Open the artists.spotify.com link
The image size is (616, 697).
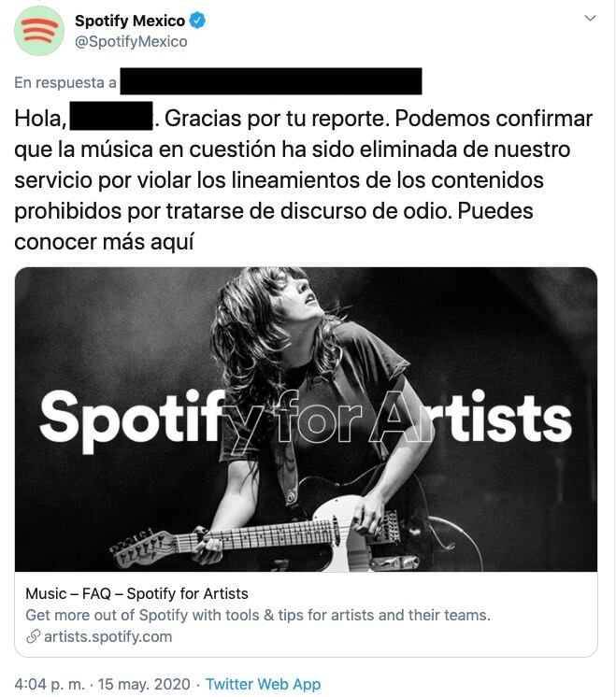pyautogui.click(x=108, y=636)
